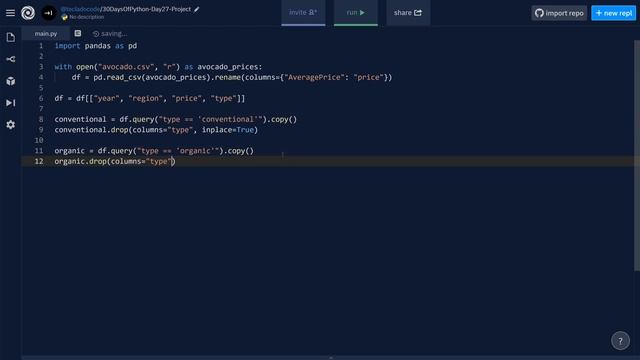The height and width of the screenshot is (360, 640).
Task: Click the No description text
Action: pyautogui.click(x=86, y=17)
